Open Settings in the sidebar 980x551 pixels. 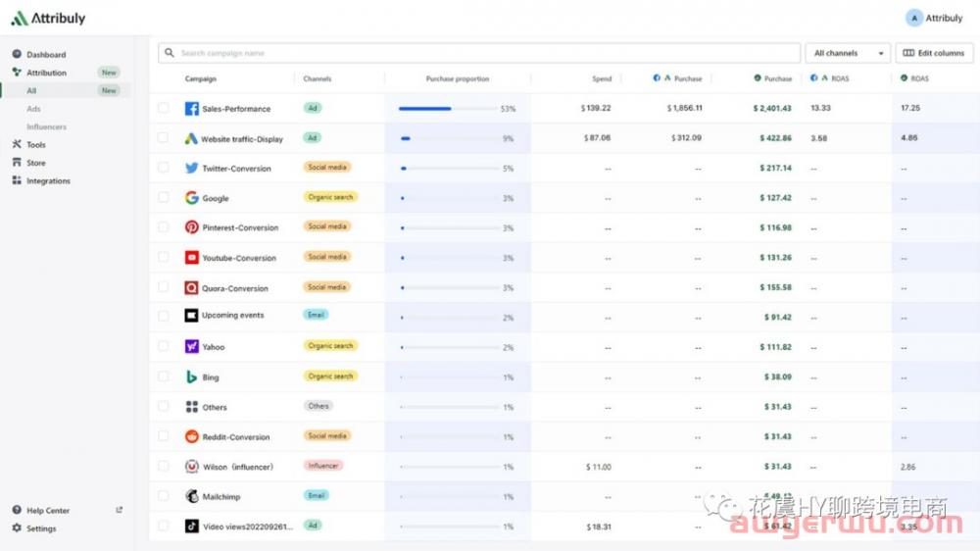(41, 528)
